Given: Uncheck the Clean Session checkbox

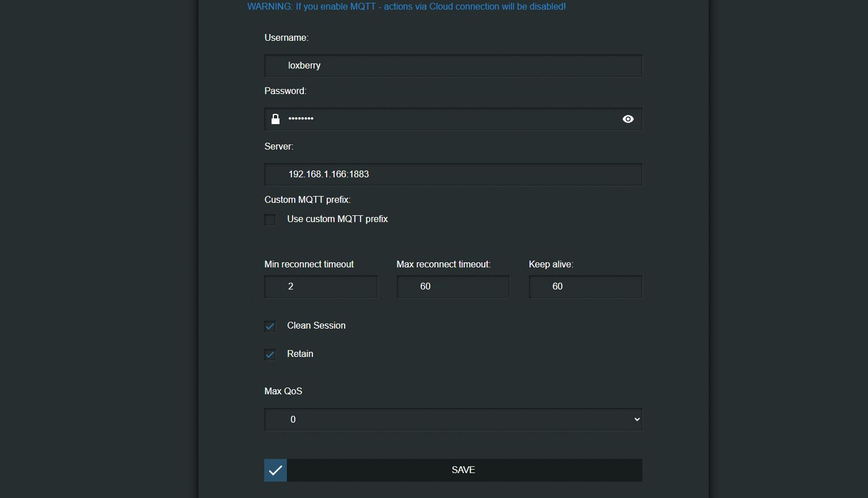Looking at the screenshot, I should point(270,326).
